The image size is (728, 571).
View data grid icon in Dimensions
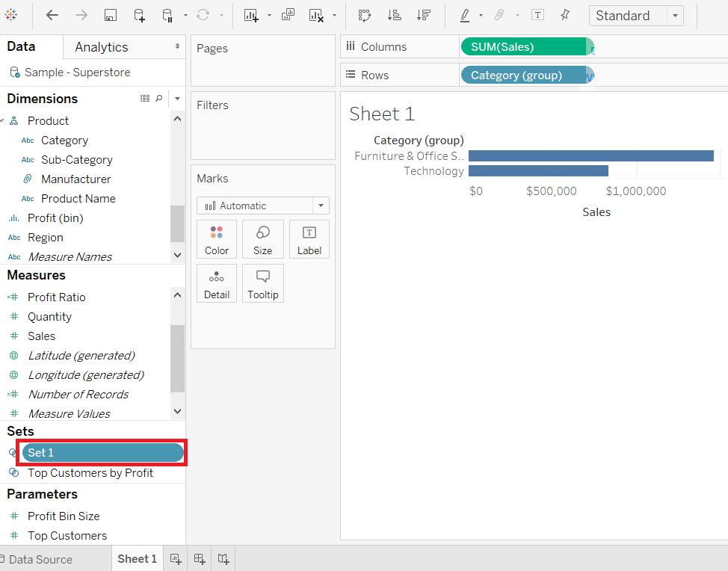[x=145, y=99]
